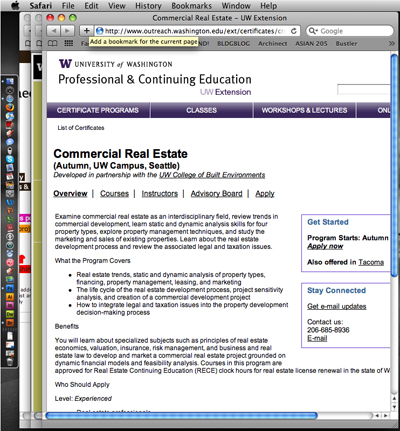Open Preview from the dock

coord(10,168)
